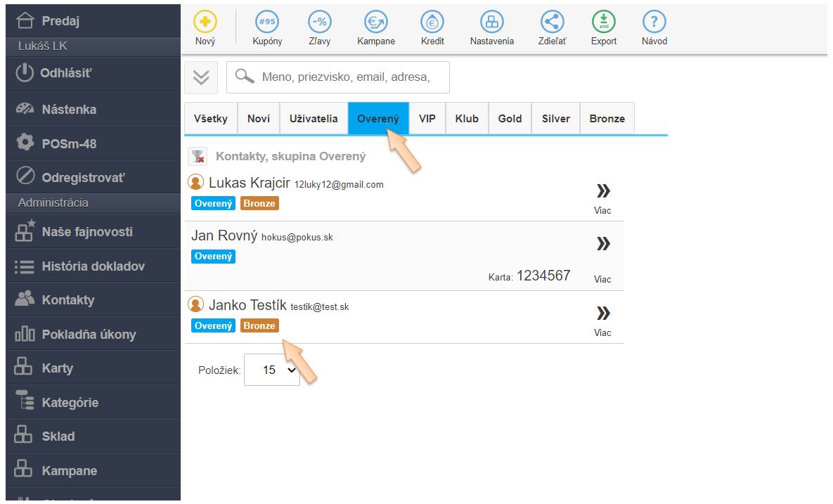Switch to the VIP tab
The image size is (833, 504).
coord(427,119)
